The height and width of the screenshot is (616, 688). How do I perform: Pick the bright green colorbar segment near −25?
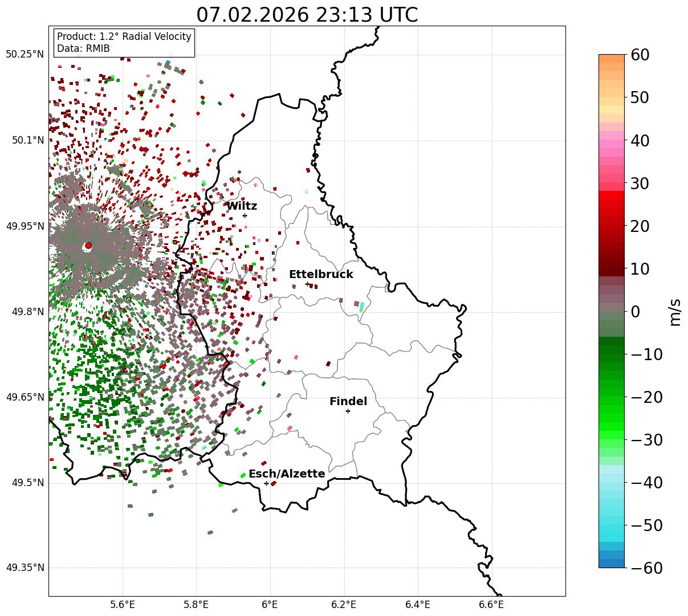(x=612, y=422)
